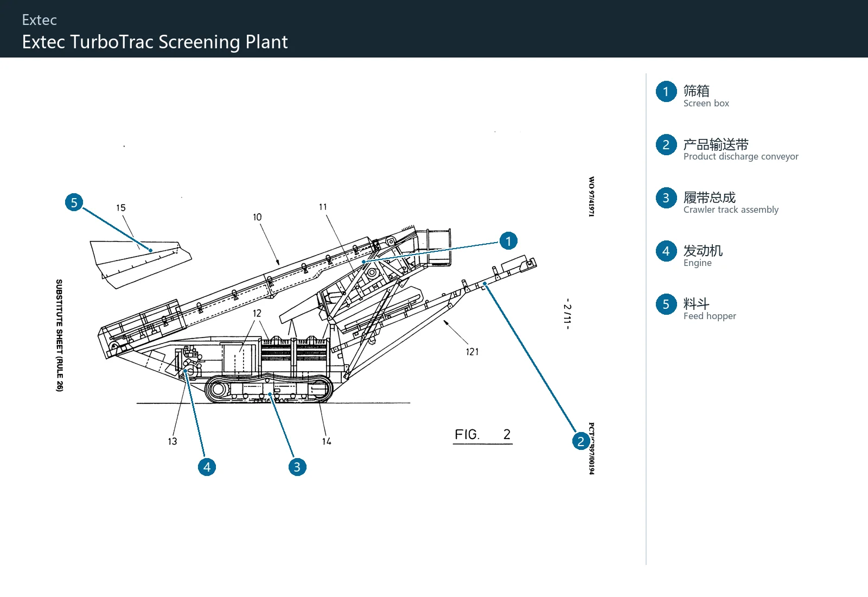Select the 履带总成 legend label
Viewport: 868px width, 597px height.
[709, 198]
